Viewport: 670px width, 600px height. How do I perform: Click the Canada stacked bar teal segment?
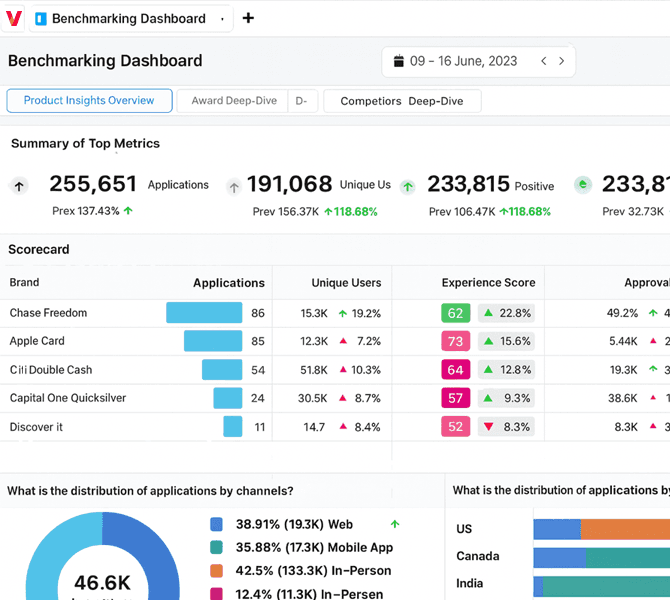coord(628,558)
